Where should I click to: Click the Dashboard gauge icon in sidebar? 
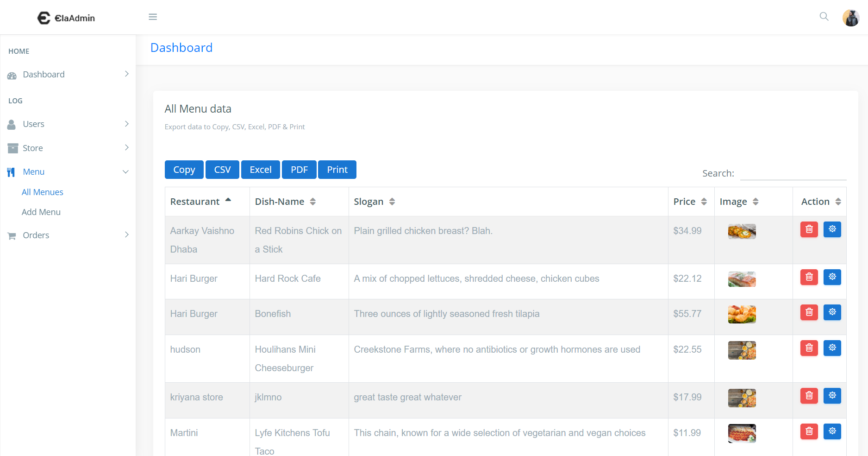click(12, 75)
